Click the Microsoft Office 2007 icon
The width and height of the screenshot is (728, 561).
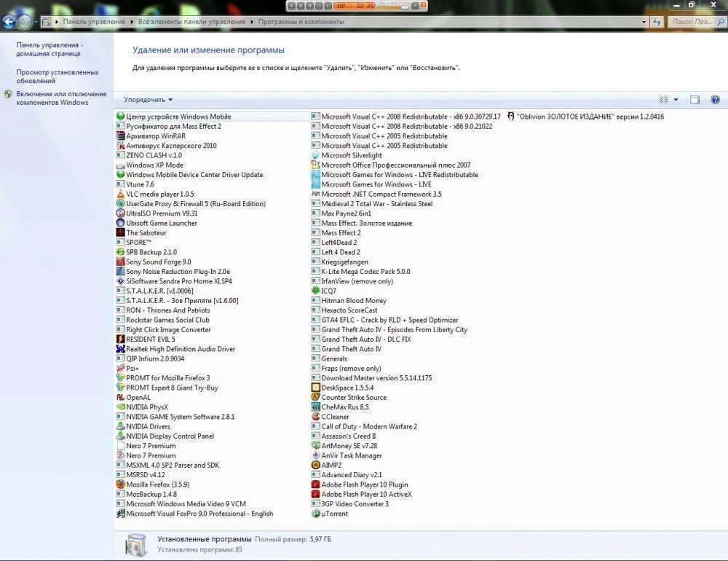316,165
